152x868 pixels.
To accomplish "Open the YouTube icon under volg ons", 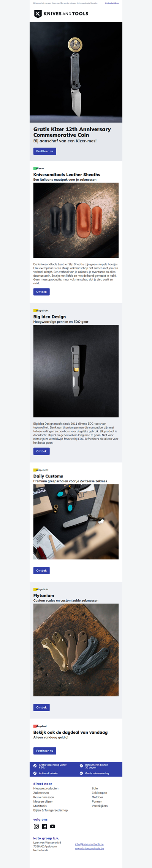I will pos(53,826).
